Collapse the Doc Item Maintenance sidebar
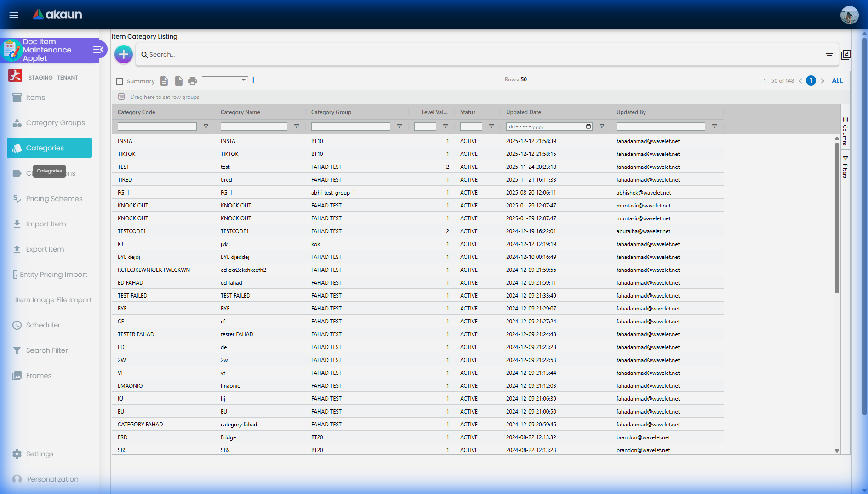The width and height of the screenshot is (868, 494). (98, 50)
